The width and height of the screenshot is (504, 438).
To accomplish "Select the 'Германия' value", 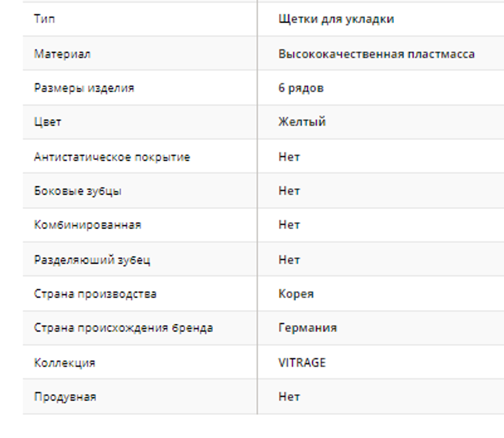I will (x=307, y=328).
